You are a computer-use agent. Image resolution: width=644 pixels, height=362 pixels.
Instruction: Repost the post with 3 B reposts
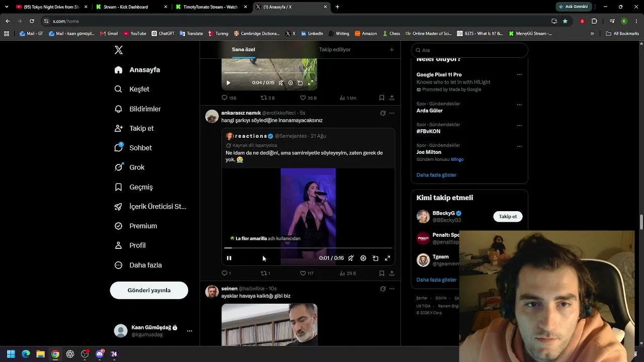(267, 98)
